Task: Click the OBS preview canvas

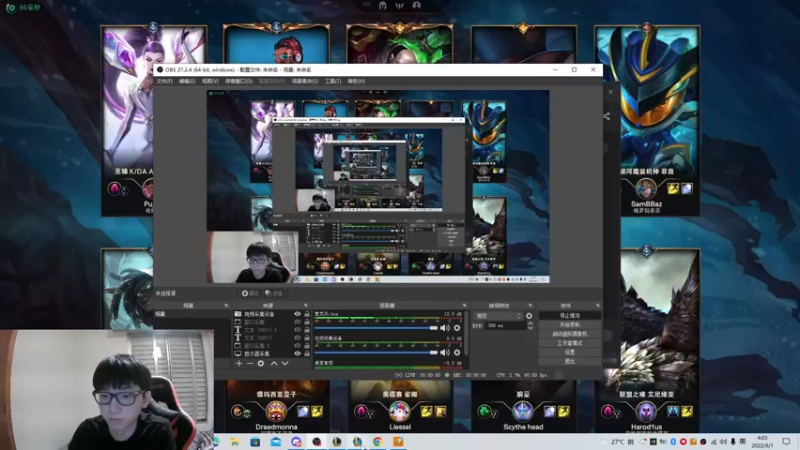Action: [x=378, y=186]
